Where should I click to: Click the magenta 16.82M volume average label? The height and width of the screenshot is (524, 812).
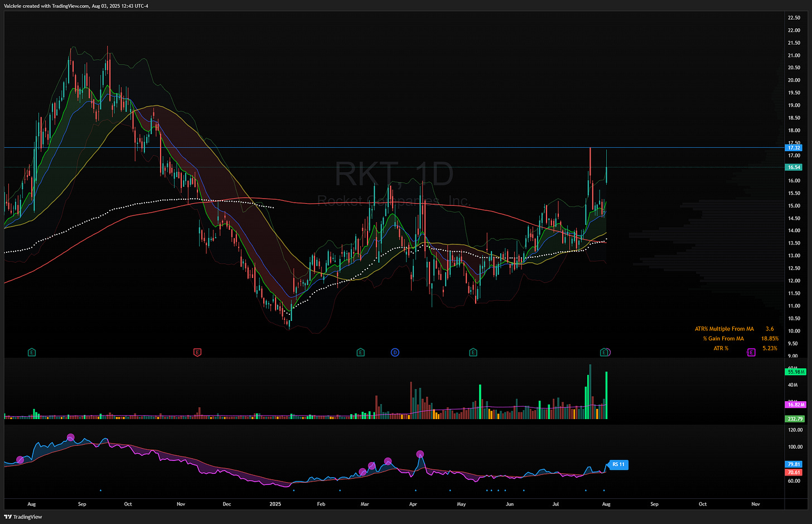pos(795,405)
